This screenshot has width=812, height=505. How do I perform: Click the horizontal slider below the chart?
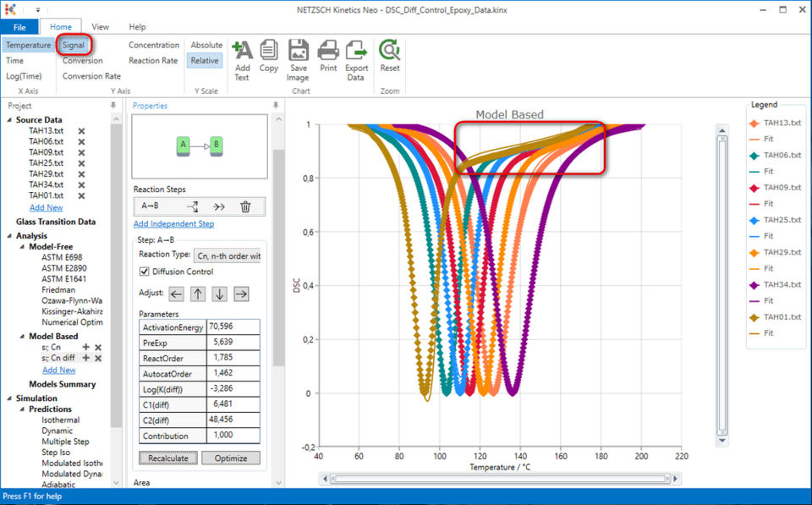tap(516, 479)
